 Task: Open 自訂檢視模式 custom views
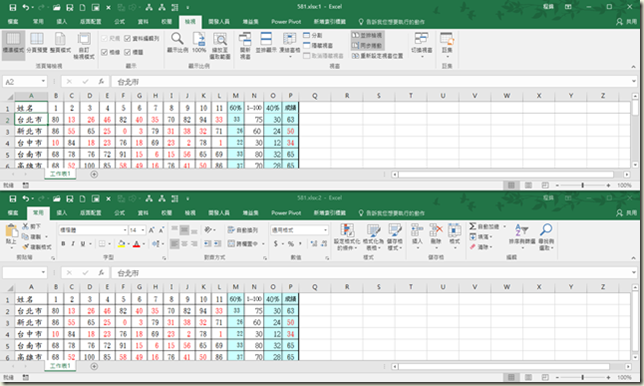[x=84, y=45]
